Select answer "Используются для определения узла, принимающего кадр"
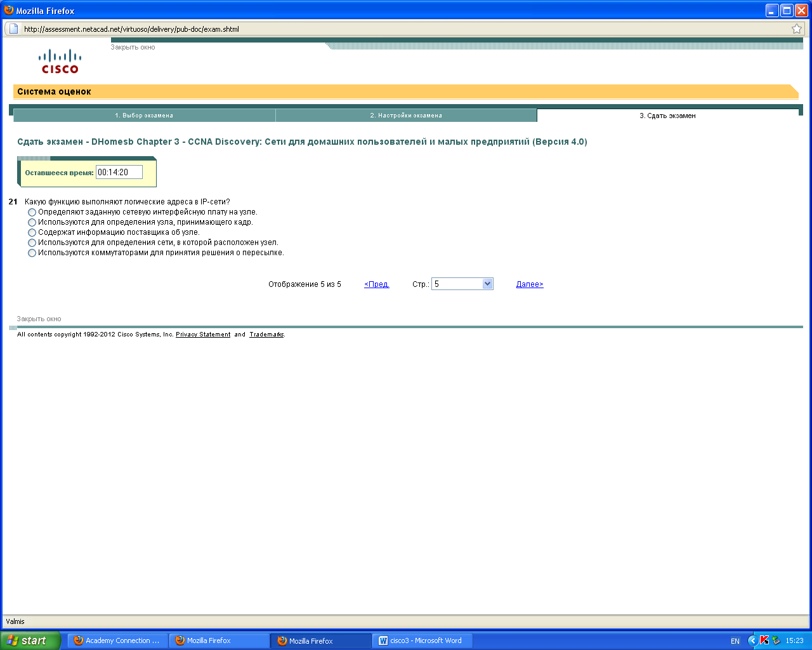Image resolution: width=812 pixels, height=650 pixels. coord(32,223)
